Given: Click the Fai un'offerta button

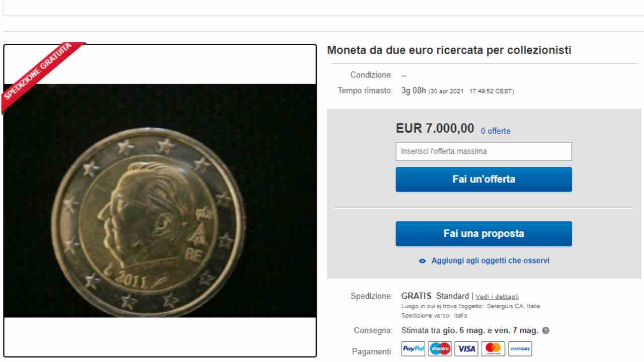Looking at the screenshot, I should coord(484,179).
